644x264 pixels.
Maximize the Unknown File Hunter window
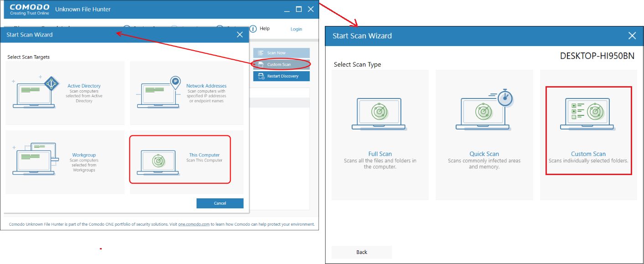coord(299,9)
